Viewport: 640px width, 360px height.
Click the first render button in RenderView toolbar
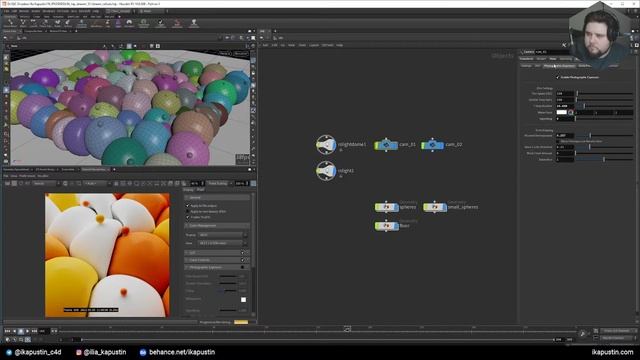tap(8, 184)
